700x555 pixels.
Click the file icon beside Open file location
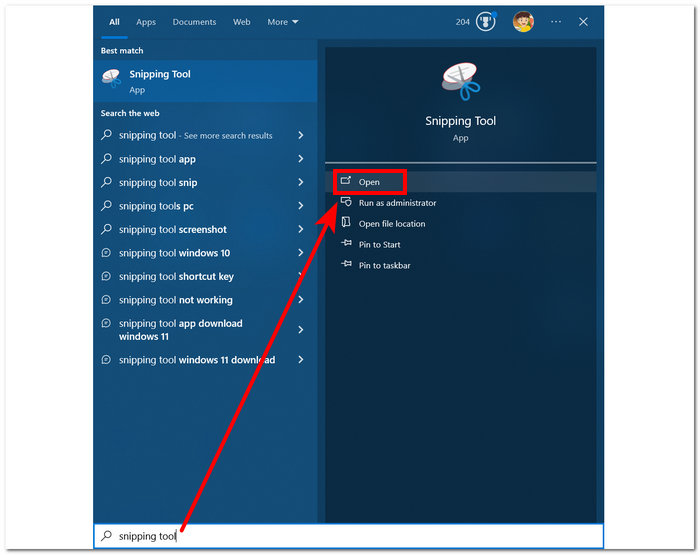coord(346,222)
